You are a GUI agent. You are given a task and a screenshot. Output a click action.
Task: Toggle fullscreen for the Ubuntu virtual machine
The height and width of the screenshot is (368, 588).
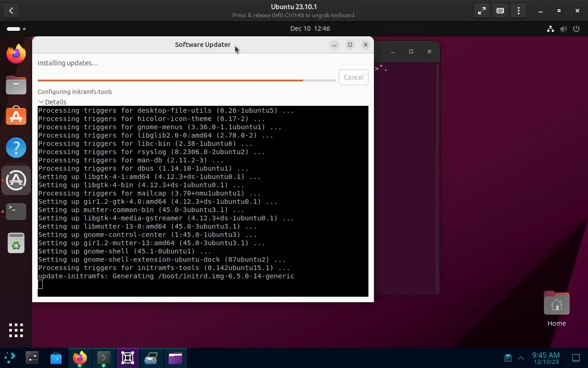point(482,11)
